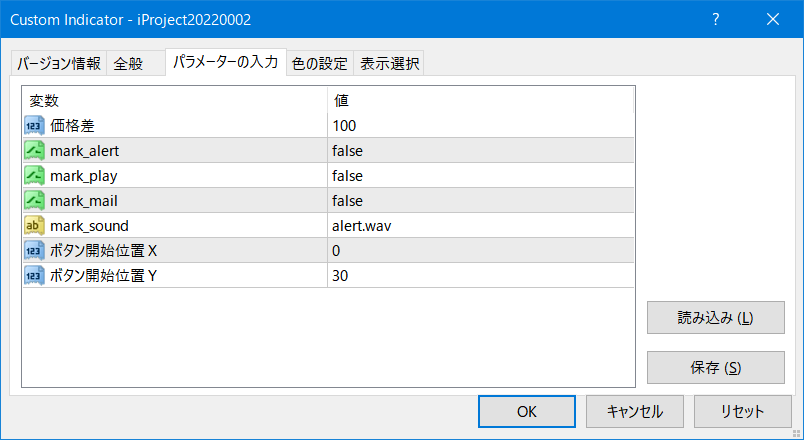The height and width of the screenshot is (440, 804).
Task: Click the string icon beside mark_sound
Action: pyautogui.click(x=34, y=226)
